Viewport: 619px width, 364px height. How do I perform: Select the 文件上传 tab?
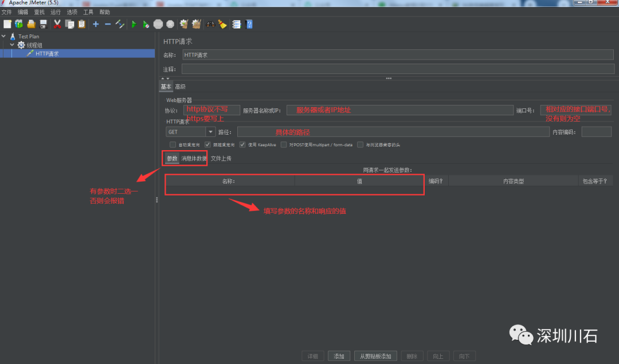(x=221, y=158)
